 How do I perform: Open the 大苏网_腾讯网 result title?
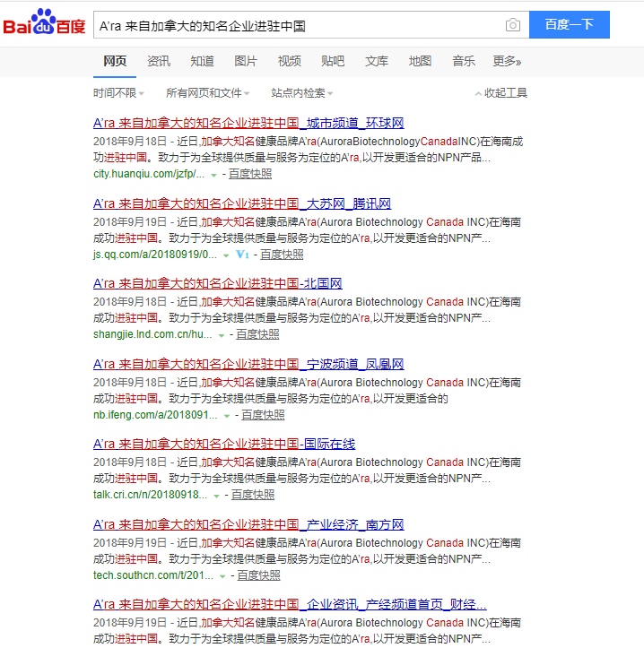[x=242, y=203]
